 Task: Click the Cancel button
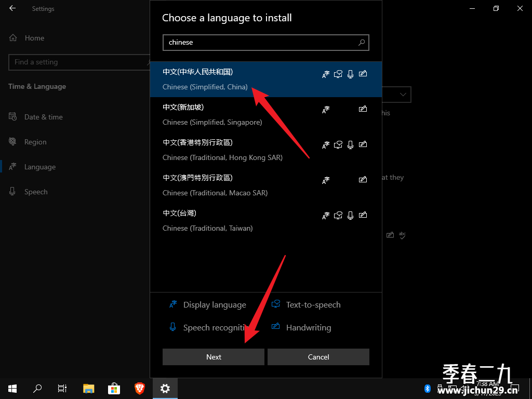point(318,357)
